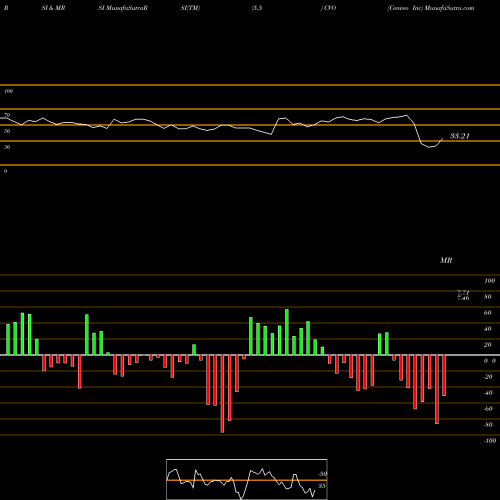
Task: Select the 'SI MunafaSutraR' header text
Action: tap(123, 8)
